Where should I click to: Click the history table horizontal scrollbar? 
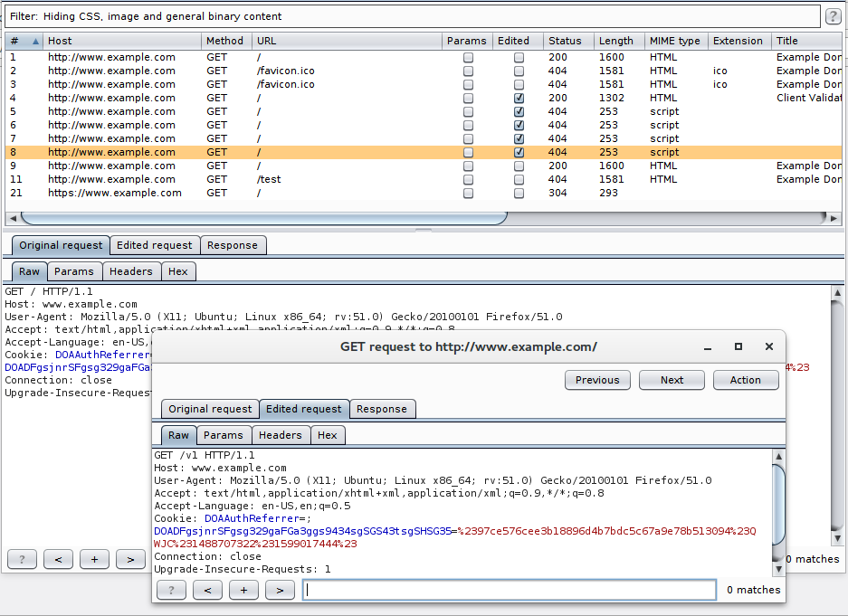tap(264, 218)
